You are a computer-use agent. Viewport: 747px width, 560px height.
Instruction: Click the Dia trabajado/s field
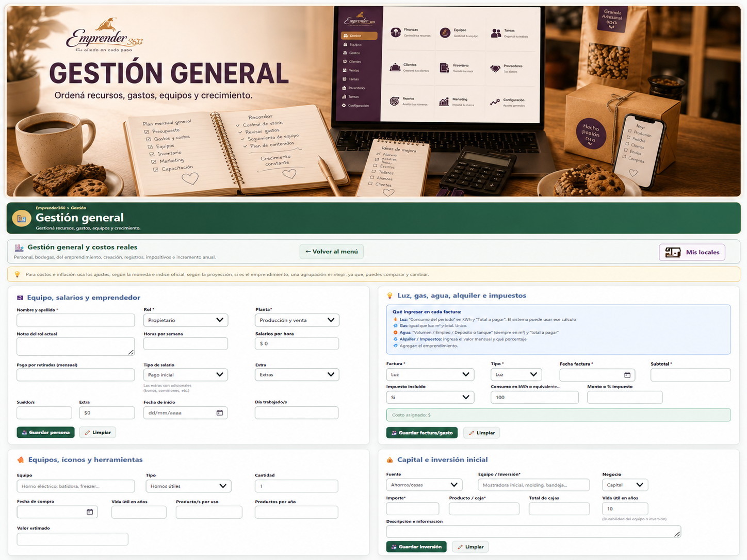[x=297, y=413]
